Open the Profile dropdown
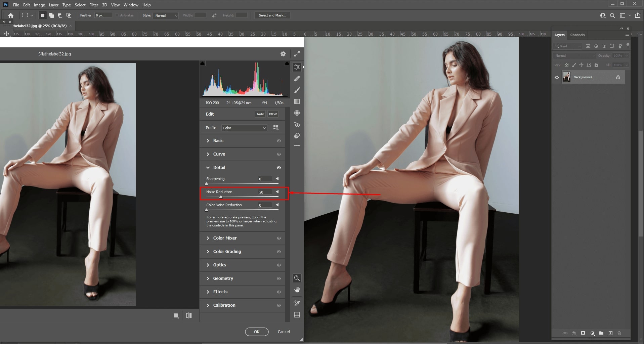The height and width of the screenshot is (344, 644). pos(244,128)
